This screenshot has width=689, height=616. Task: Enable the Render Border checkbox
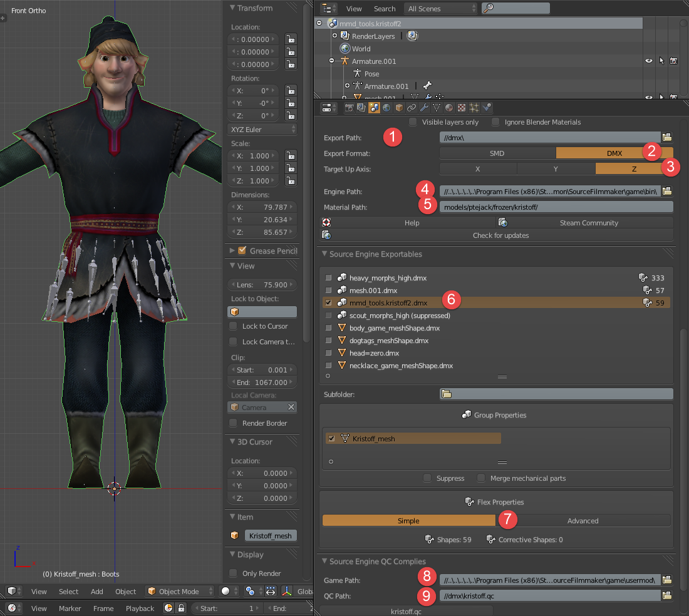233,423
